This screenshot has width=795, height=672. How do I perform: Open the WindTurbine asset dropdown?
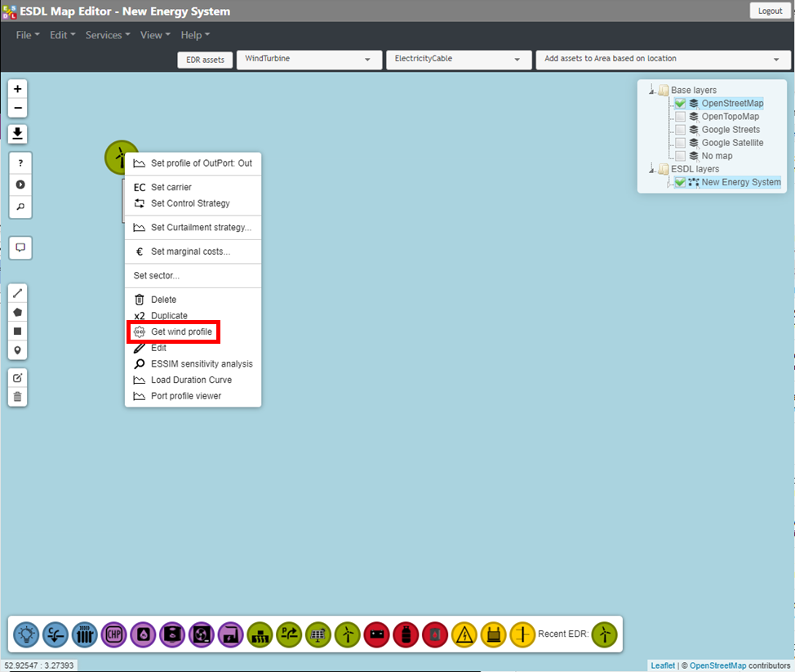point(309,60)
